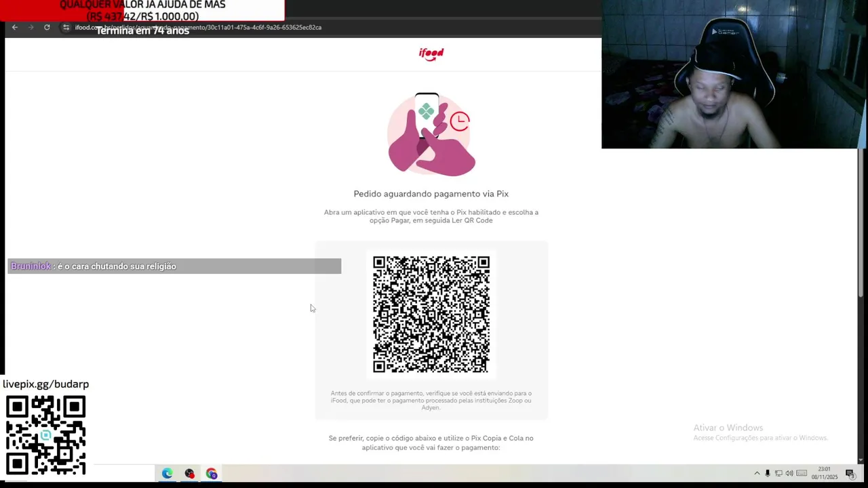Open the OBS Studio taskbar icon
This screenshot has width=868, height=488.
tap(189, 473)
